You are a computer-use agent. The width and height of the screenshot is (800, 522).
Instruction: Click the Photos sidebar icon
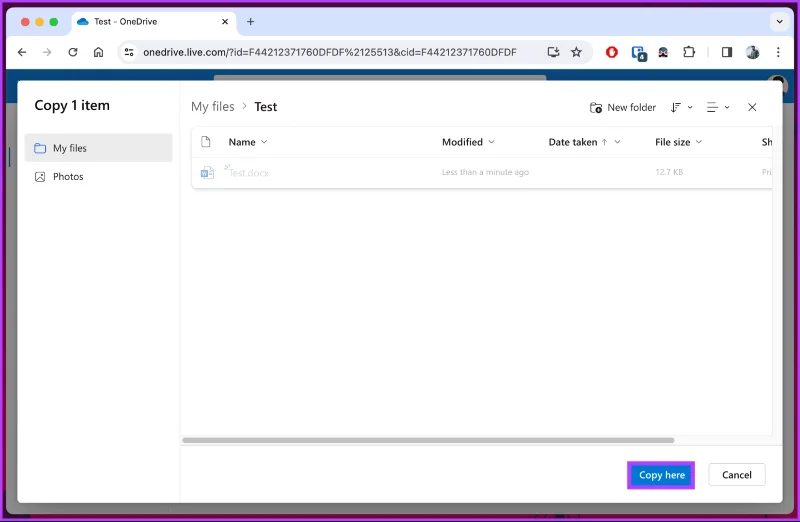pyautogui.click(x=40, y=177)
